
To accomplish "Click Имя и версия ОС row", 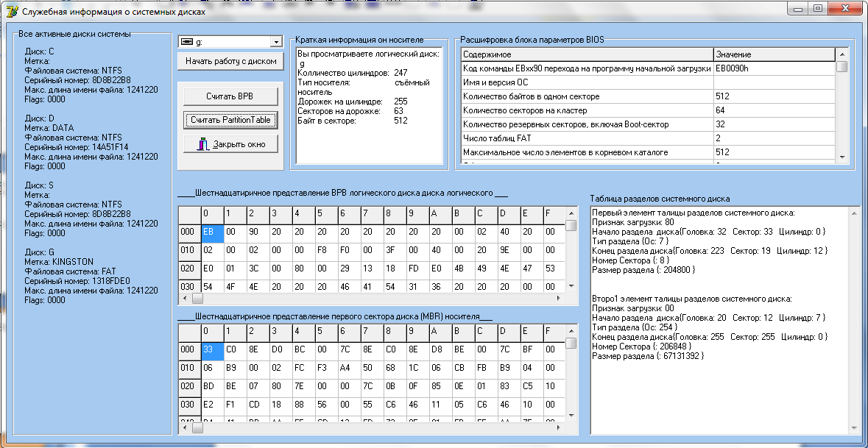I will (x=647, y=82).
